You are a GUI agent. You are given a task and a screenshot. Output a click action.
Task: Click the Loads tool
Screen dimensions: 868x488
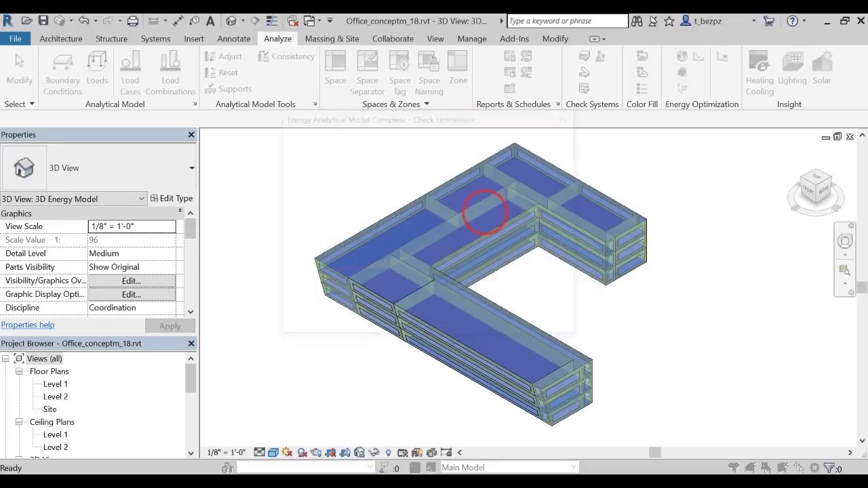pyautogui.click(x=97, y=68)
